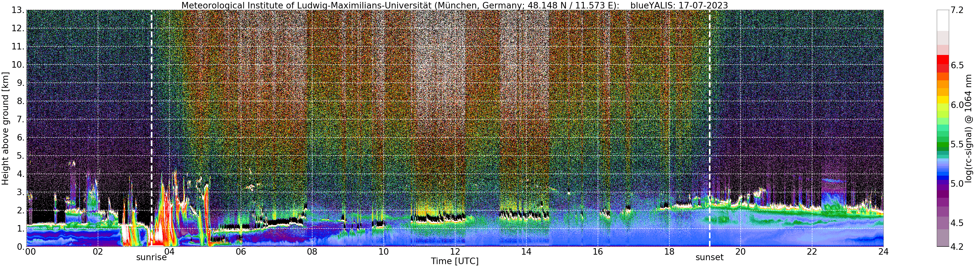Screen dimensions: 980x268
Task: Click the '10.' height axis tick label
Action: (18, 65)
